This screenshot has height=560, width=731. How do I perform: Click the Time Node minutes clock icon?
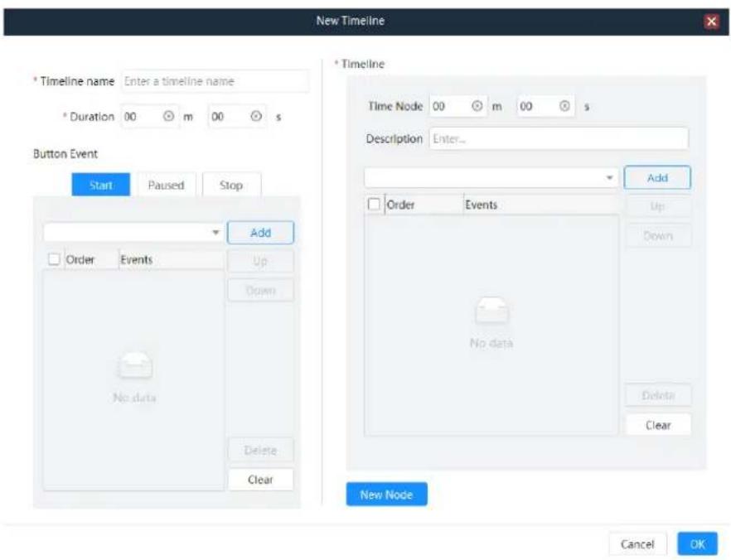(477, 106)
